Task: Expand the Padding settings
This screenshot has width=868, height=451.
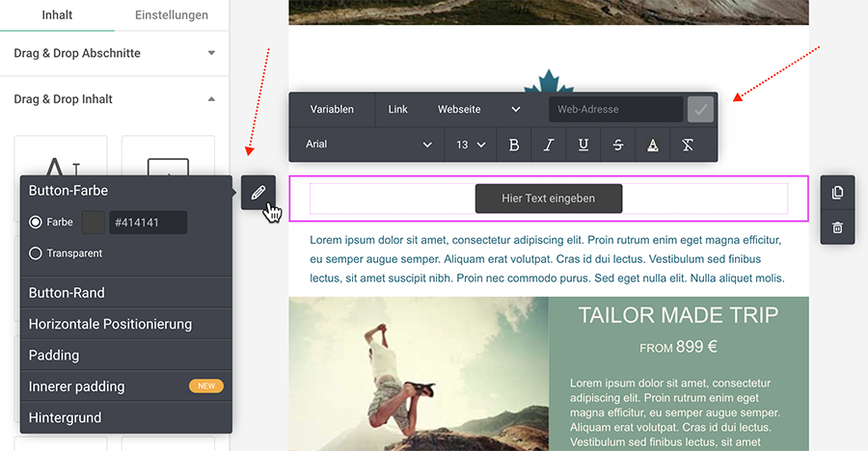Action: click(126, 356)
